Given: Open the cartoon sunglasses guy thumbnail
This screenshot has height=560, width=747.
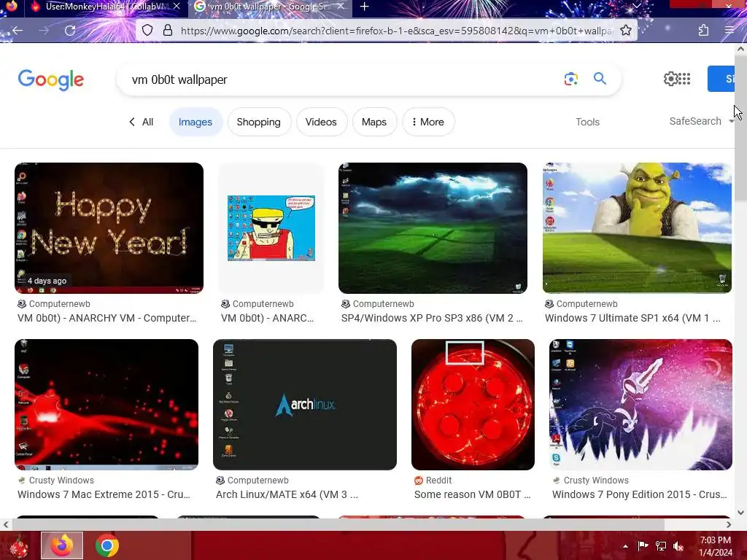Looking at the screenshot, I should 271,228.
